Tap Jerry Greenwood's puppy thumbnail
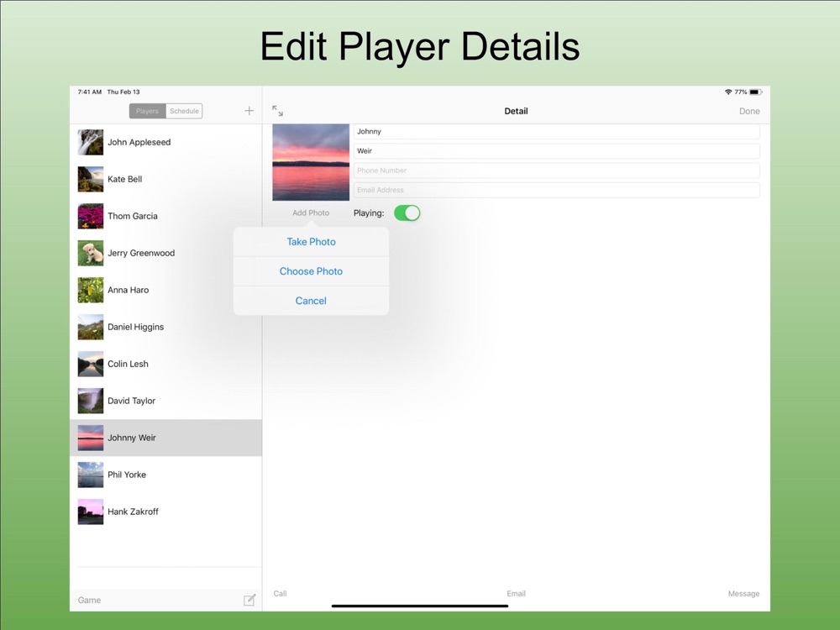Image resolution: width=840 pixels, height=630 pixels. [91, 253]
